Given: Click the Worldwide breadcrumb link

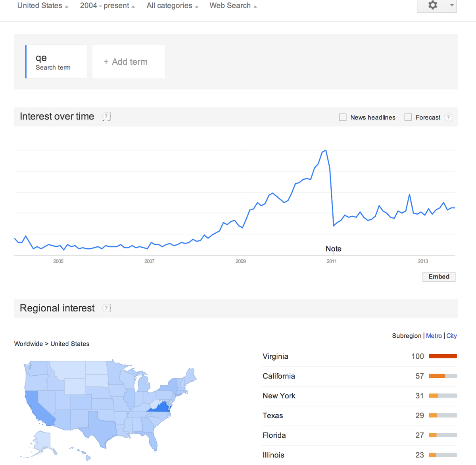Looking at the screenshot, I should (29, 344).
